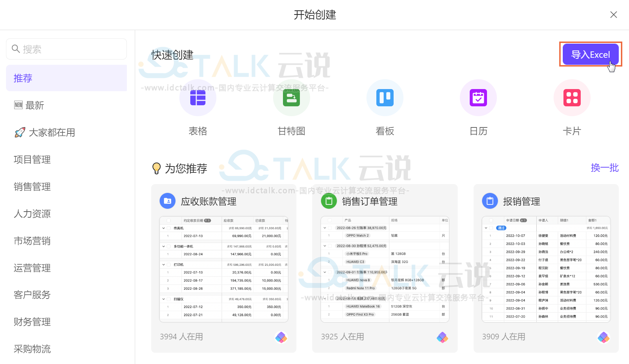Close the 开始创建 dialog

613,14
